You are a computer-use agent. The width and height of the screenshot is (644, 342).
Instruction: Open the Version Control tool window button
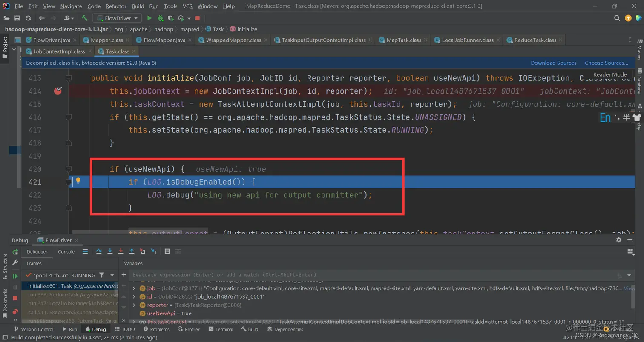[x=34, y=329]
